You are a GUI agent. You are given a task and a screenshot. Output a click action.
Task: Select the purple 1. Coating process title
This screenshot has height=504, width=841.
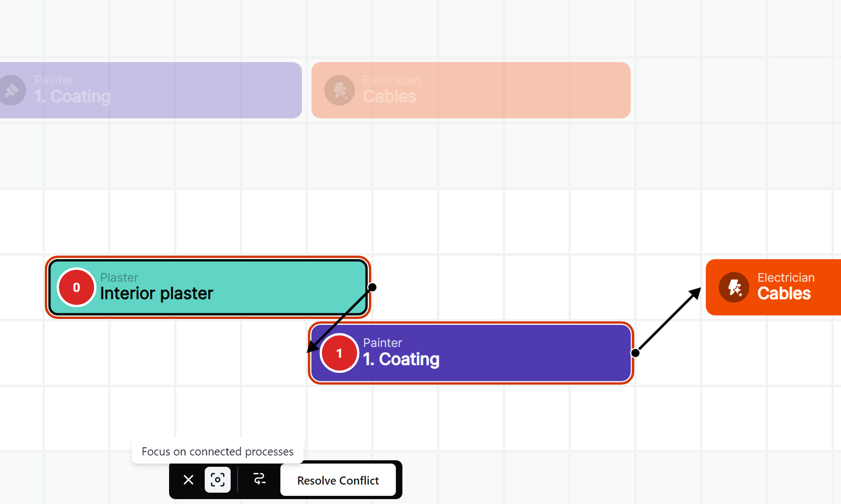(401, 359)
